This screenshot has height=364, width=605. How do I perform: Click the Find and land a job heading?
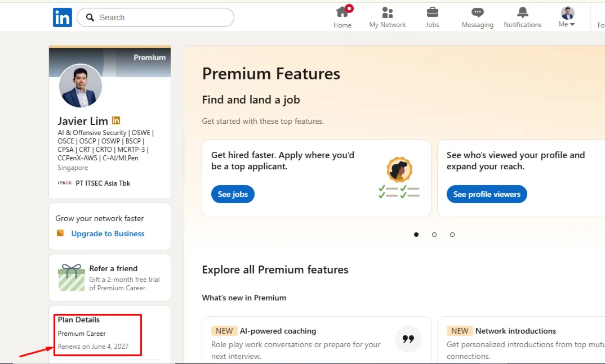point(251,100)
